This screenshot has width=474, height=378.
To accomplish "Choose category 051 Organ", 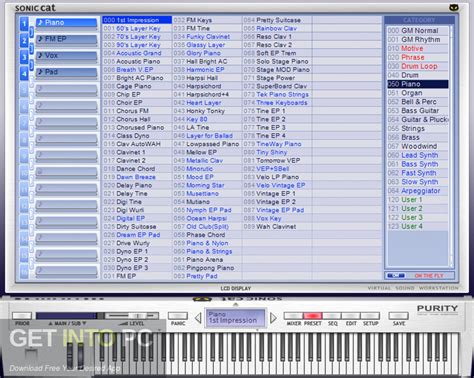I will (418, 93).
